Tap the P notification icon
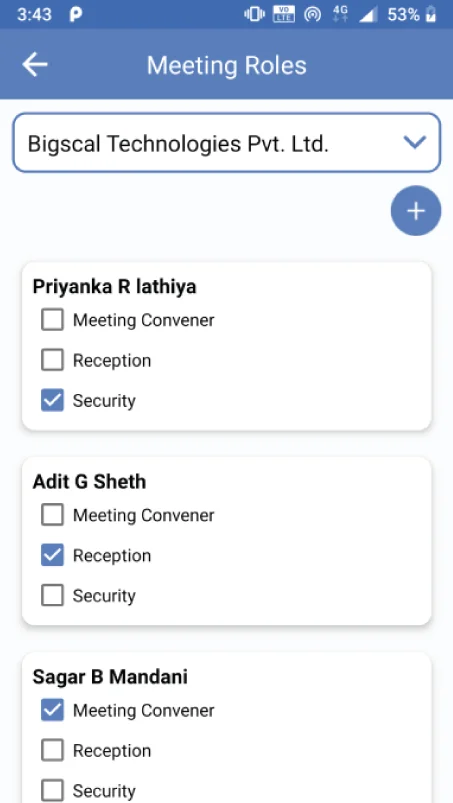 click(x=75, y=14)
